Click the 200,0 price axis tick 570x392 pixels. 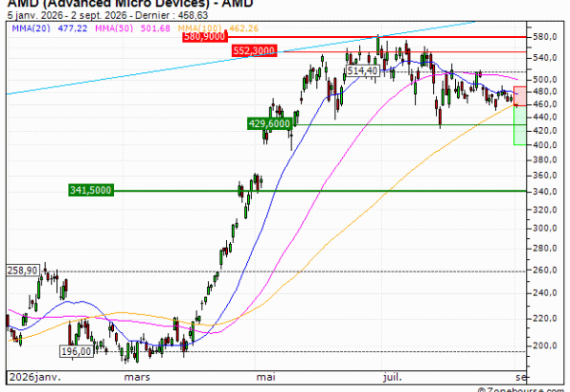pyautogui.click(x=544, y=345)
